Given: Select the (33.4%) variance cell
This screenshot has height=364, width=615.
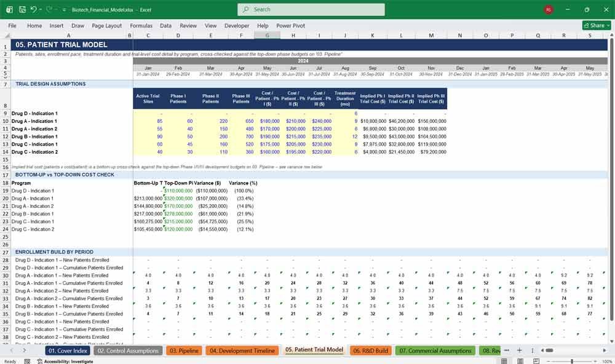Looking at the screenshot, I should point(241,199).
